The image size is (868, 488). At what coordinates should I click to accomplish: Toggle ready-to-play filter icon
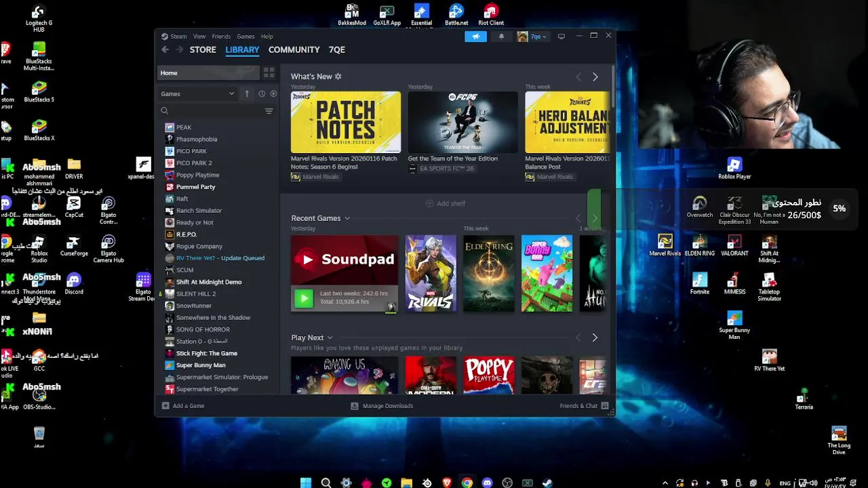click(273, 94)
